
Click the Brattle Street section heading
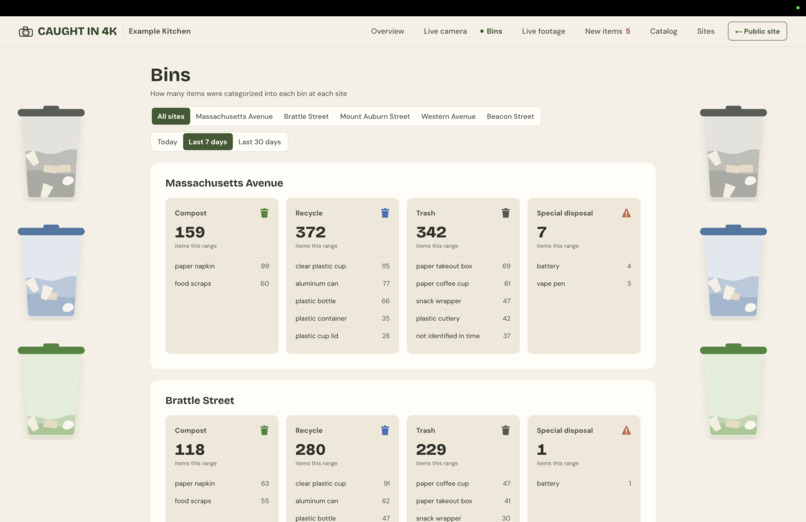pos(199,400)
